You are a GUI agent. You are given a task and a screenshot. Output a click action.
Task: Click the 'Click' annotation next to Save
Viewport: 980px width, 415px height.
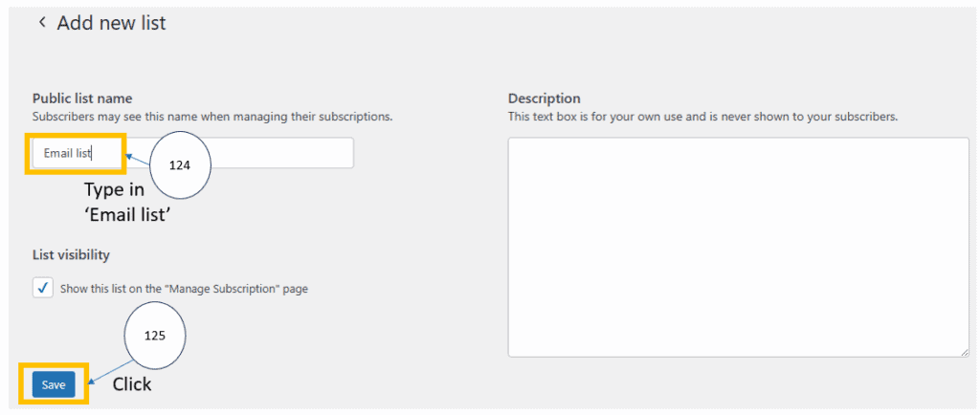point(132,384)
